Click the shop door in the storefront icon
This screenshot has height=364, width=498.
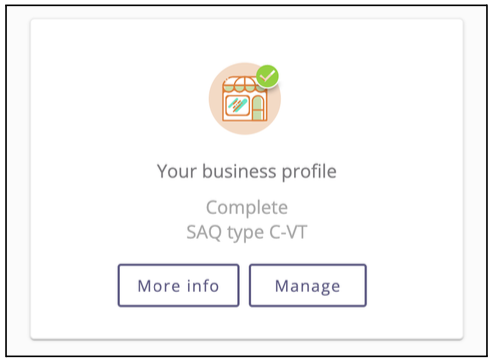(258, 108)
